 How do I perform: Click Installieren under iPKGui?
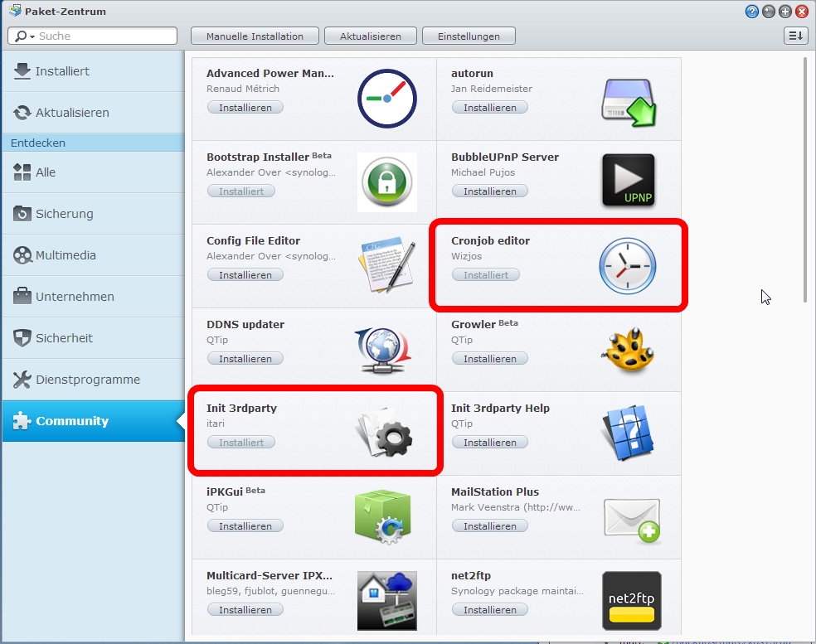pyautogui.click(x=245, y=526)
